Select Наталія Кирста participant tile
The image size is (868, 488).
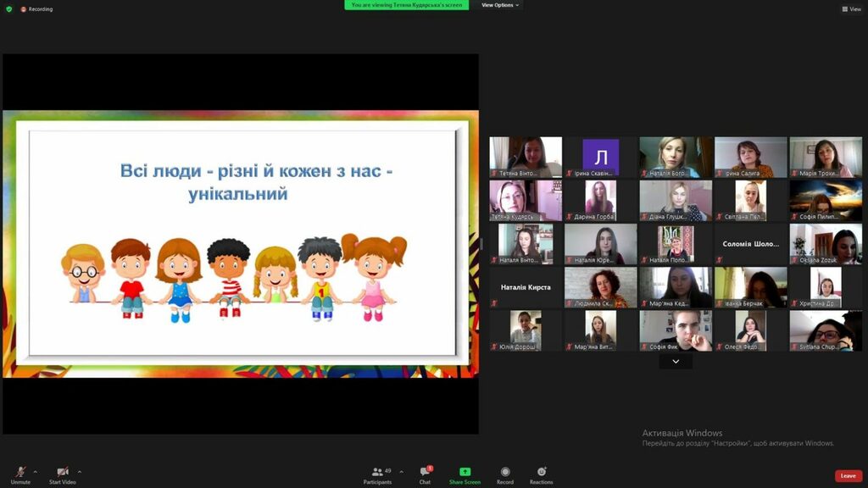pos(526,287)
